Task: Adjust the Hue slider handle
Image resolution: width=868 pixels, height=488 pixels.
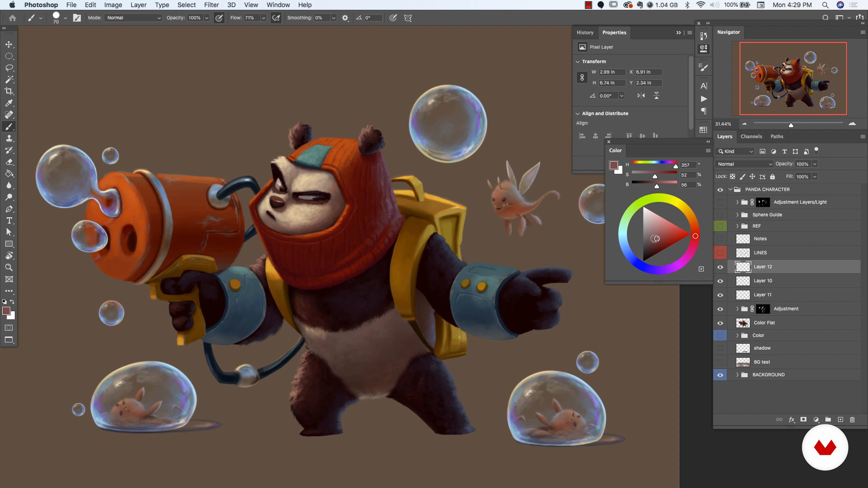Action: [x=676, y=166]
